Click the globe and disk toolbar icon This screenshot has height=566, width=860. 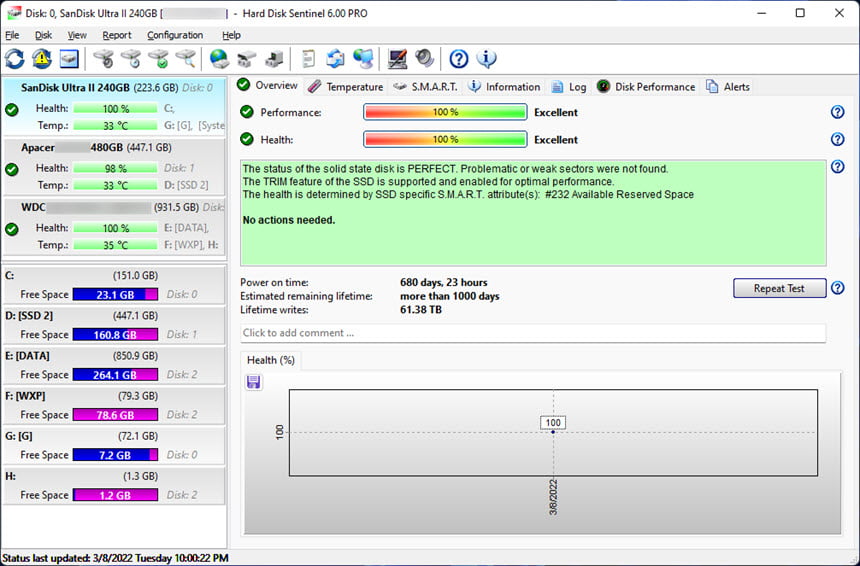219,59
